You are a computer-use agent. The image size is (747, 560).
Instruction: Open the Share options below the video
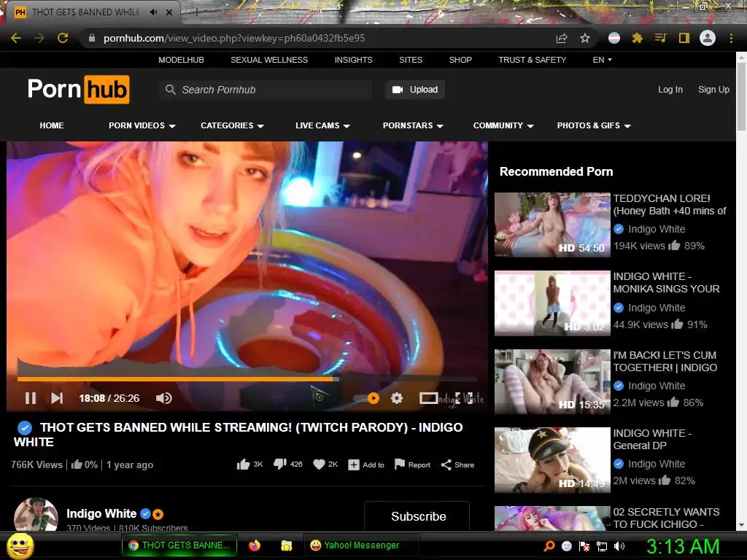(457, 464)
